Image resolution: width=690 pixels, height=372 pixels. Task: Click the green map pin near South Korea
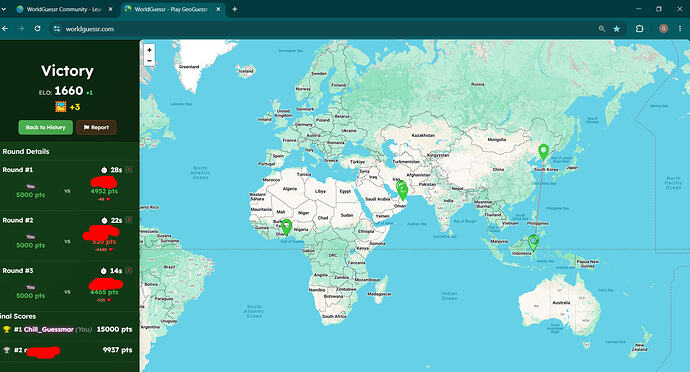[543, 152]
